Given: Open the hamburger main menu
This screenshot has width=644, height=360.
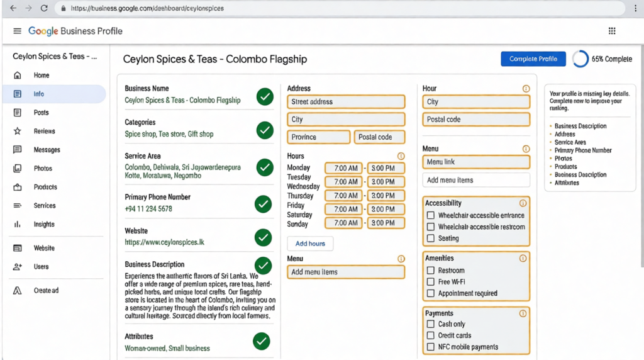Looking at the screenshot, I should tap(17, 31).
